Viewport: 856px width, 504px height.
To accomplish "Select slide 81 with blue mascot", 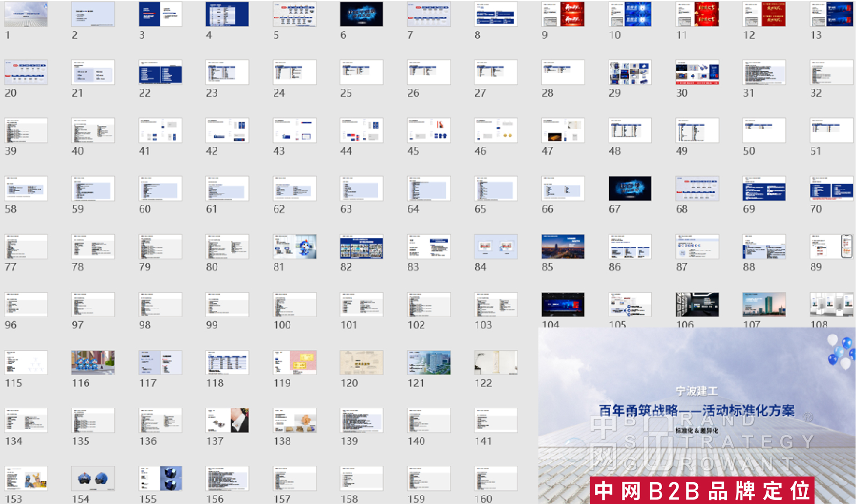I will [x=294, y=246].
